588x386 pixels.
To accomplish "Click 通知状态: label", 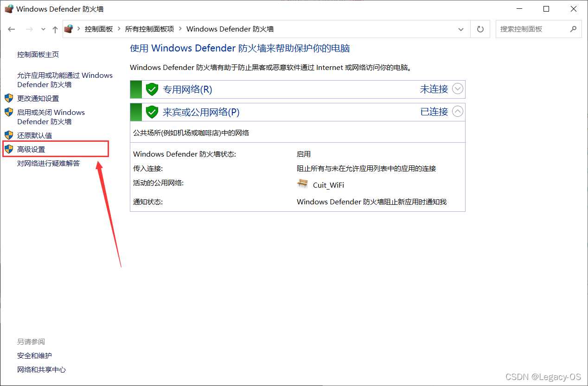I will point(148,202).
